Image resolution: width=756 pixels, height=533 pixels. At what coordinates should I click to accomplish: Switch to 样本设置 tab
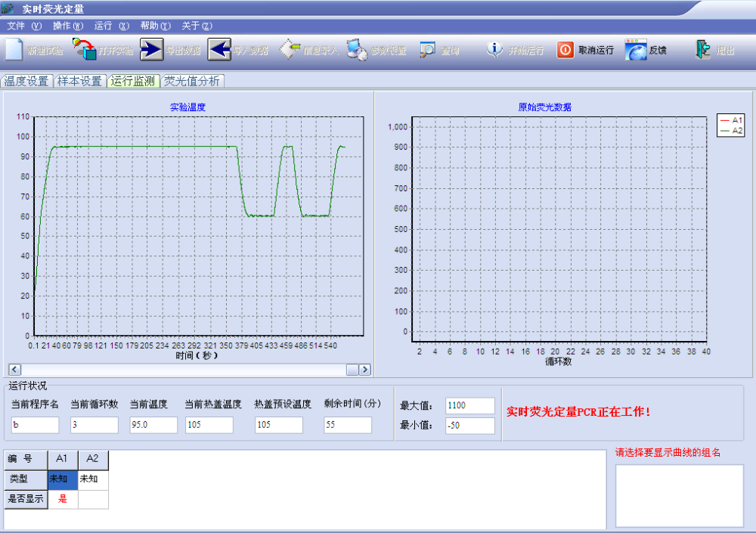(x=79, y=81)
